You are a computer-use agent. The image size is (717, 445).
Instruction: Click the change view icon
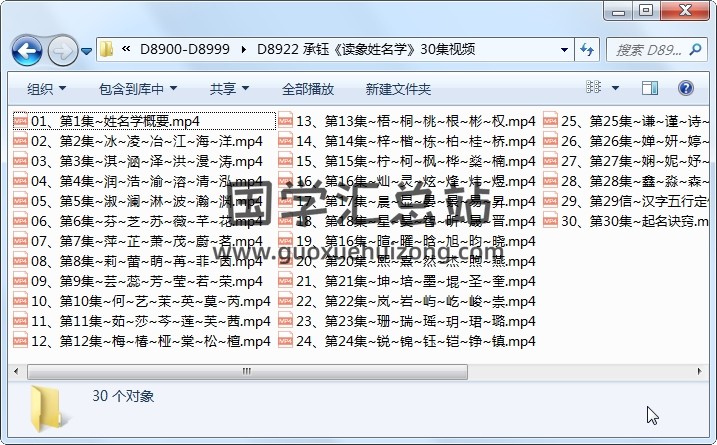pyautogui.click(x=593, y=87)
